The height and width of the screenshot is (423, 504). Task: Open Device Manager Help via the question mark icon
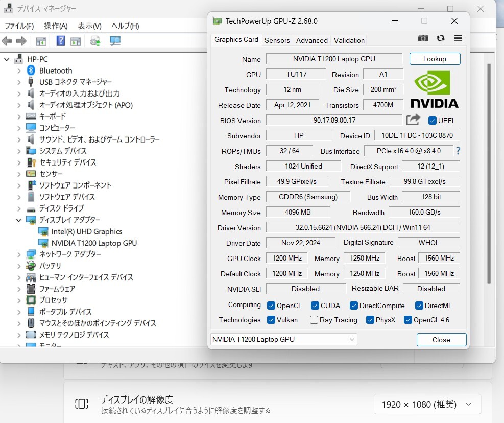(x=60, y=41)
